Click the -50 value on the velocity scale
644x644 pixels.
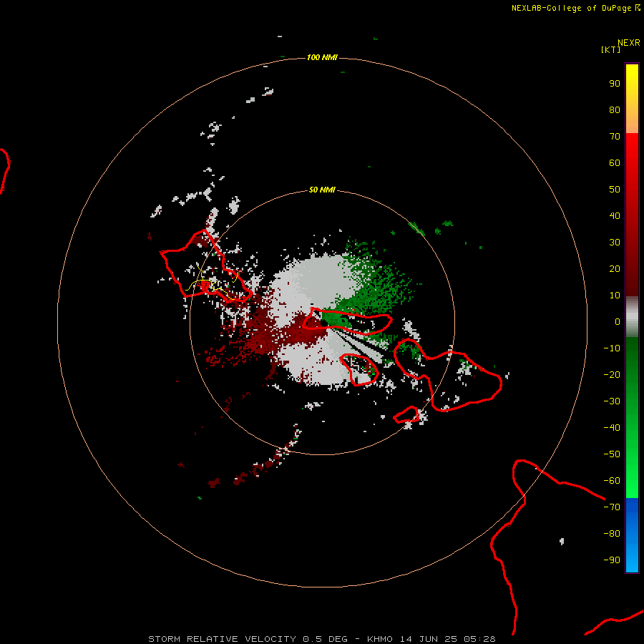[x=612, y=454]
